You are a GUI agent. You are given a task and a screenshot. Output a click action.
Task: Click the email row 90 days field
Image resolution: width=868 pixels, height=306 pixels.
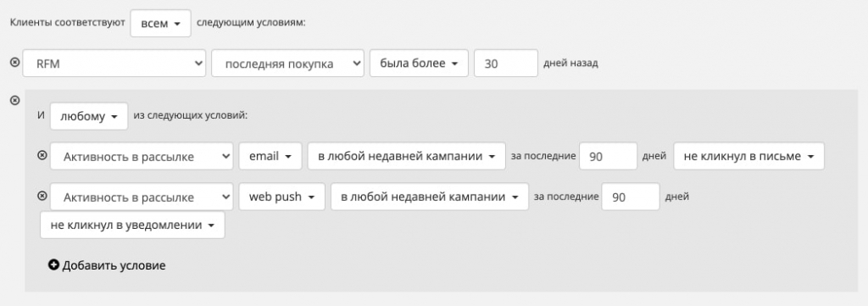point(609,156)
